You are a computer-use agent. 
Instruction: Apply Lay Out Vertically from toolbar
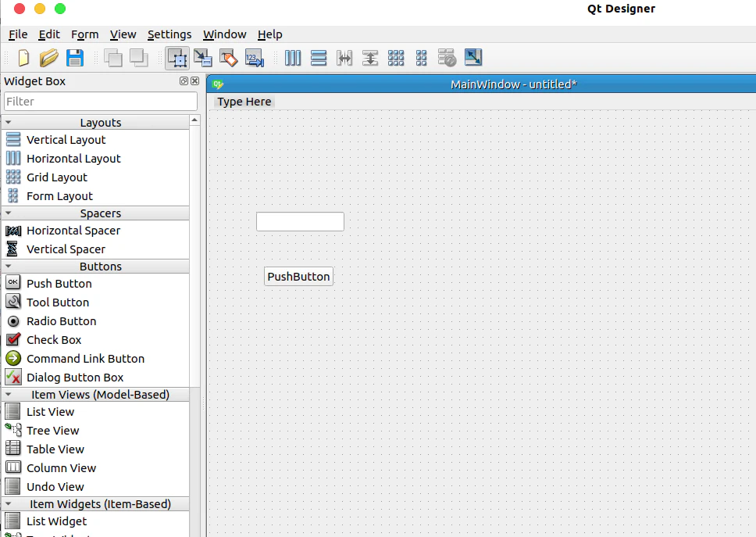click(x=319, y=58)
